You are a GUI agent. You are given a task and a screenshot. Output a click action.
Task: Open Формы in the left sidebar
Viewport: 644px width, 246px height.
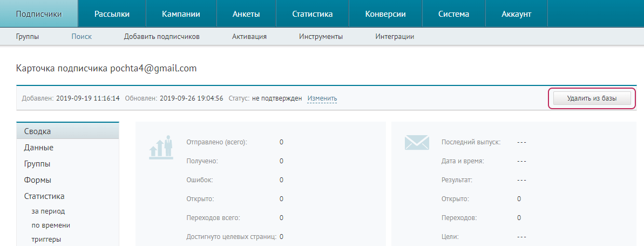coord(37,180)
